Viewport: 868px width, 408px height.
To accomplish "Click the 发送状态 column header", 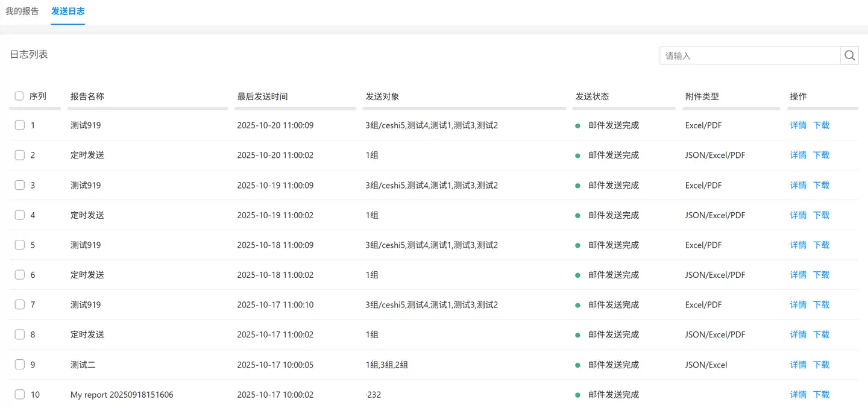I will tap(592, 96).
